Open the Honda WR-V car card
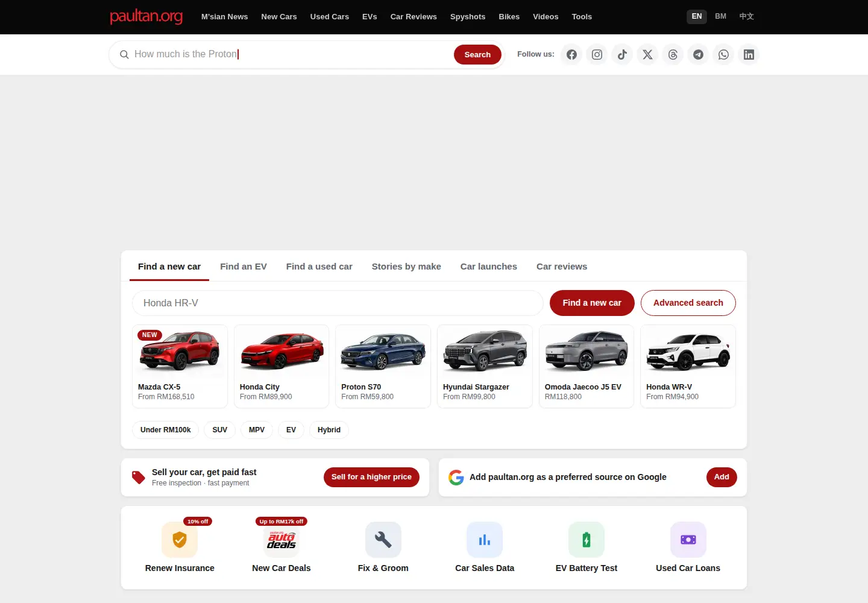 point(688,366)
